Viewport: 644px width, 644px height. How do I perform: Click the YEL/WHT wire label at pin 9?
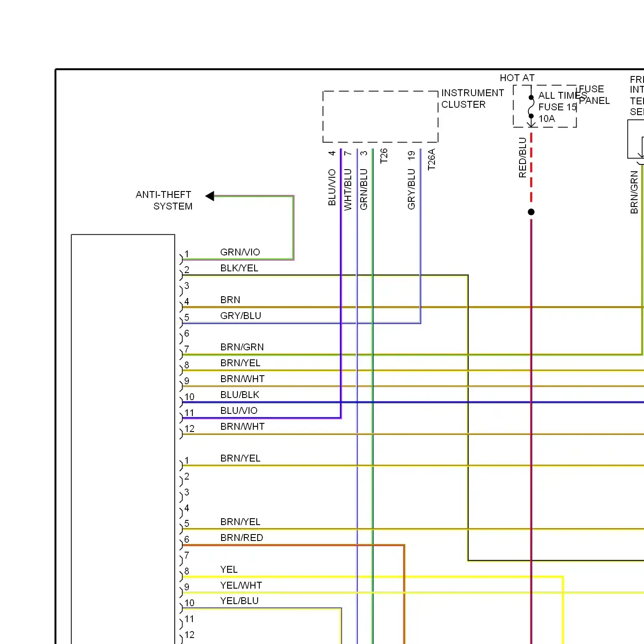point(241,585)
